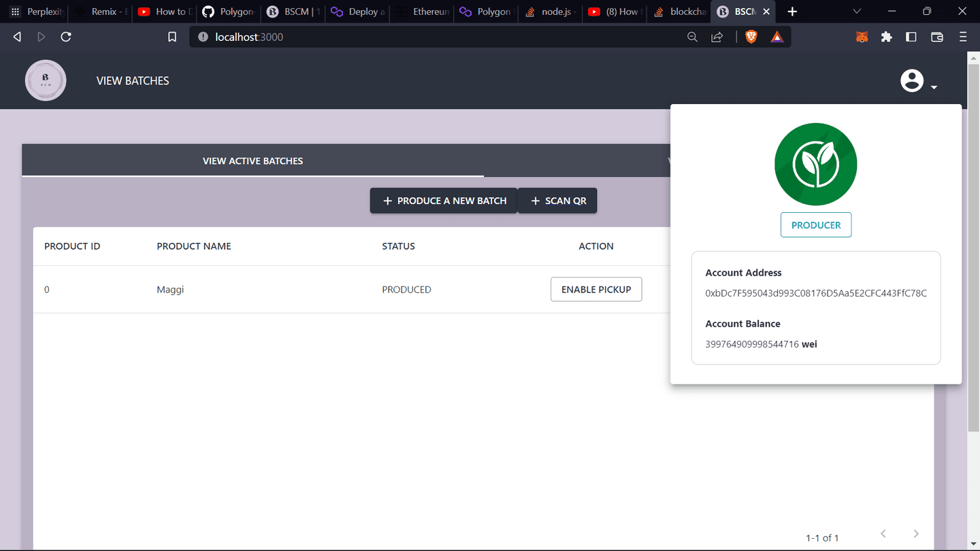Click the PRODUCT NAME column header

(x=194, y=246)
